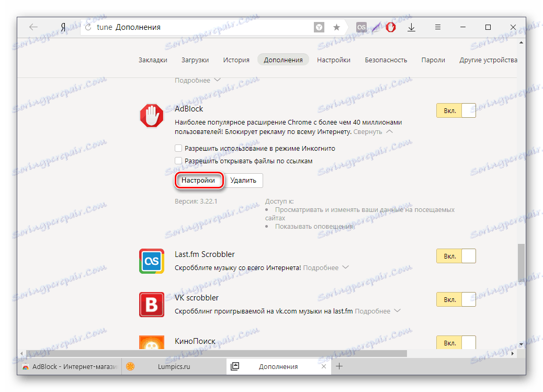The image size is (543, 392).
Task: Open Yandex home via the Я icon
Action: 63,27
